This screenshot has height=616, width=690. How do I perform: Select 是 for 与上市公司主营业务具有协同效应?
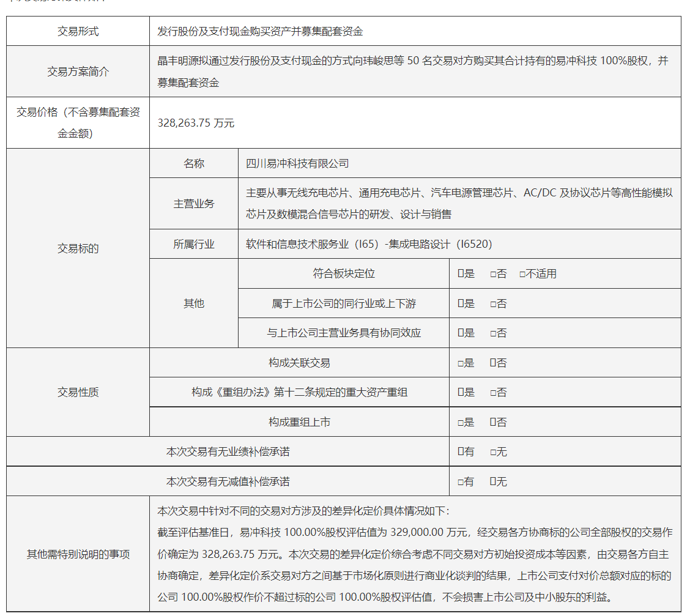click(x=460, y=333)
